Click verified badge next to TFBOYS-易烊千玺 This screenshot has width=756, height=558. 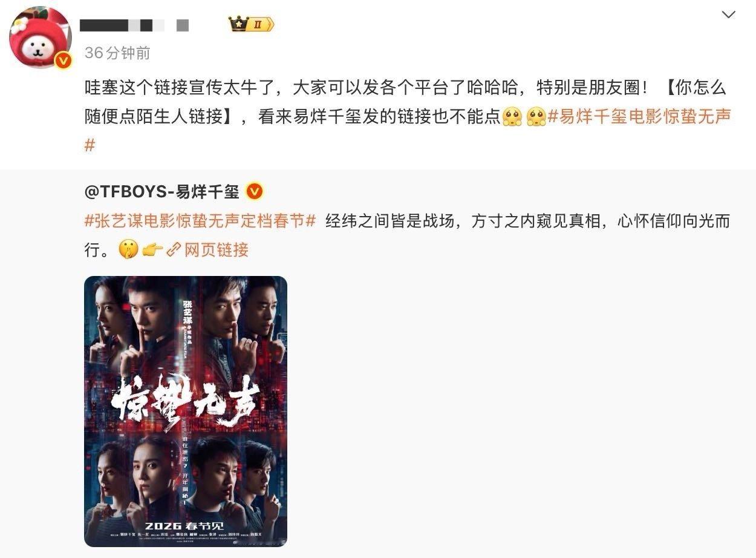click(x=255, y=192)
